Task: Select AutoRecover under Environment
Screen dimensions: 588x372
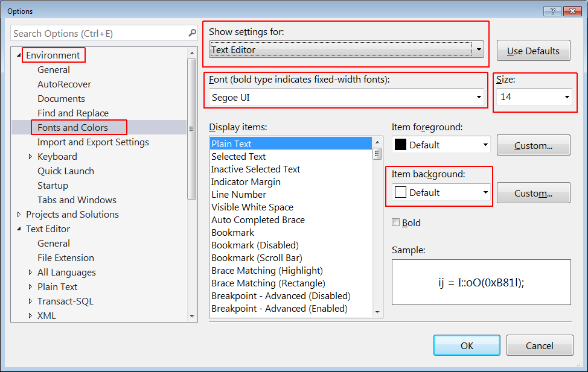Action: [64, 84]
